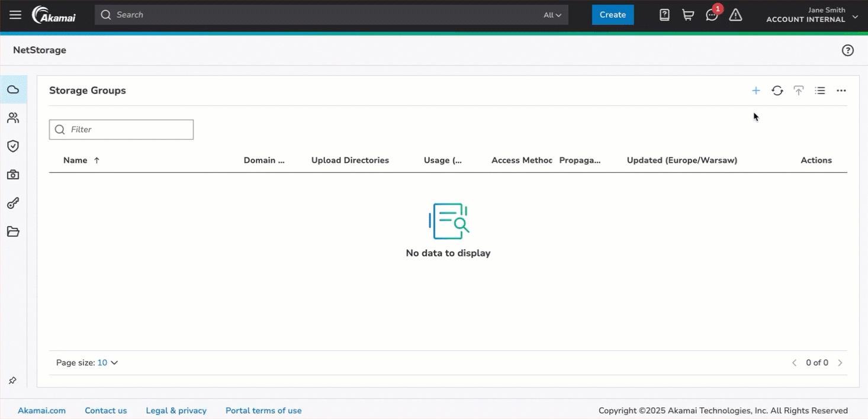Open the shield security sidebar icon
Image resolution: width=868 pixels, height=419 pixels.
click(x=13, y=146)
